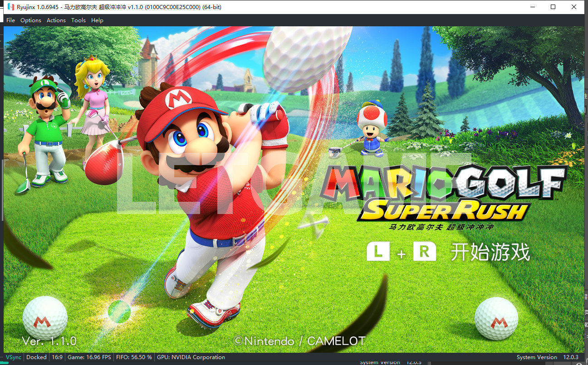Click the left M golf ball

pos(44,318)
